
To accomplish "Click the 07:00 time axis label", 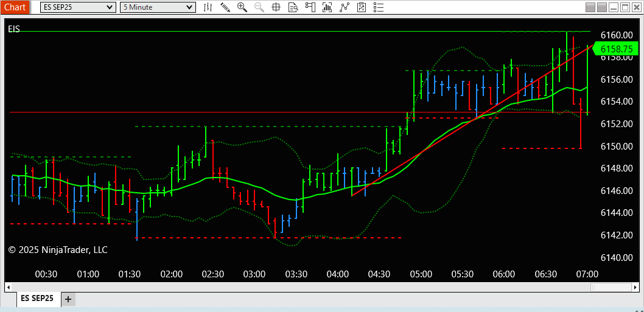I will point(587,274).
